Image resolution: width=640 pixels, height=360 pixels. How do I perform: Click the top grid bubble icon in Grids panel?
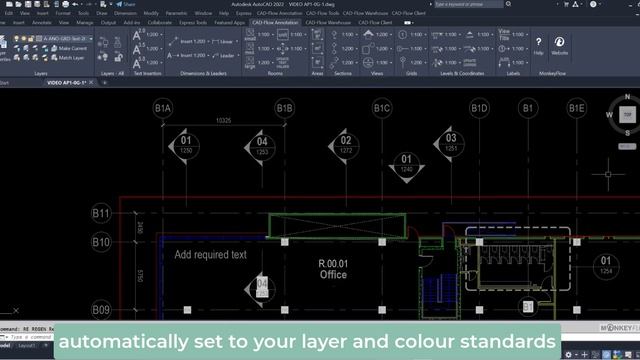[402, 35]
